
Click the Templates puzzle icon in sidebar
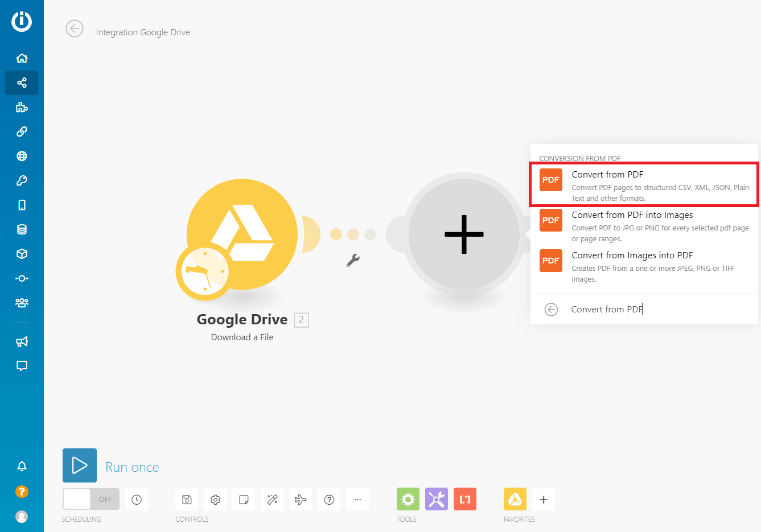22,108
